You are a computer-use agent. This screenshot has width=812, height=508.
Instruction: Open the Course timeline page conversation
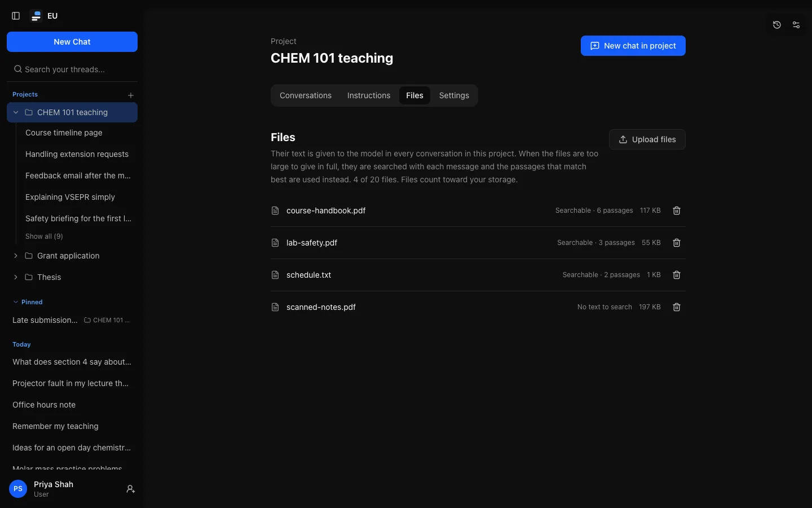(x=79, y=133)
